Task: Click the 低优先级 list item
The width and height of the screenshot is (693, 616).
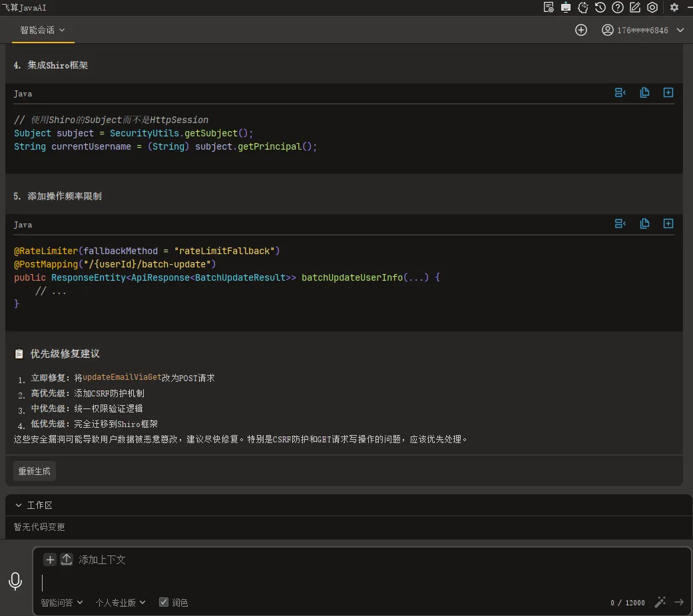Action: pyautogui.click(x=94, y=424)
